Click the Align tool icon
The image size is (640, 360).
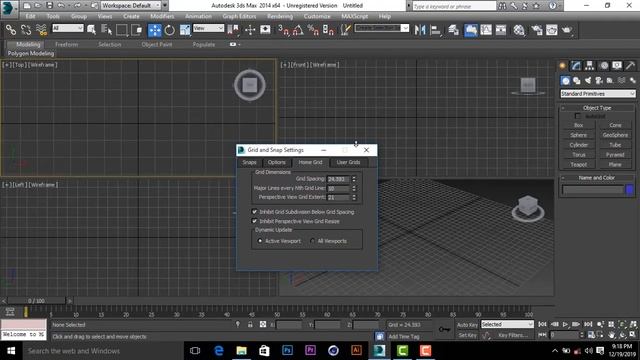436,30
